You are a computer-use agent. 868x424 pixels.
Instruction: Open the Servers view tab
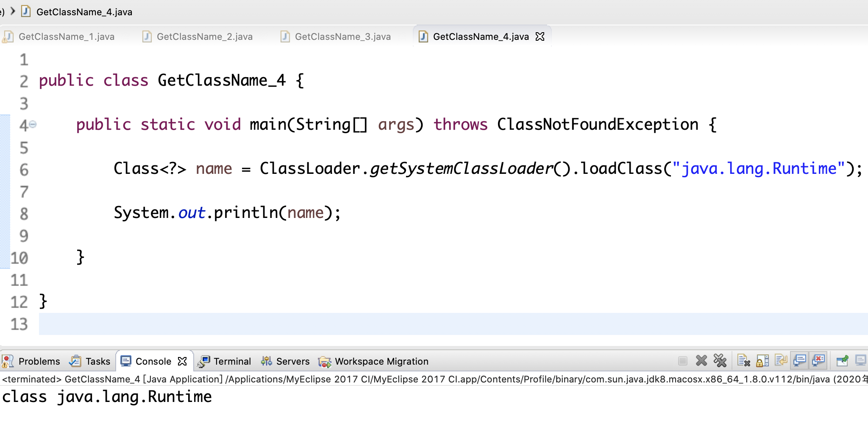pos(285,361)
